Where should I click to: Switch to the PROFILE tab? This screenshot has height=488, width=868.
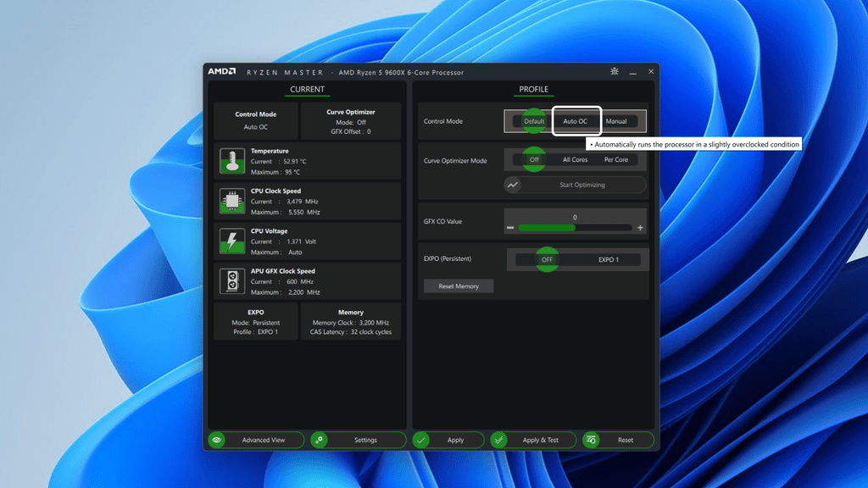pyautogui.click(x=532, y=89)
